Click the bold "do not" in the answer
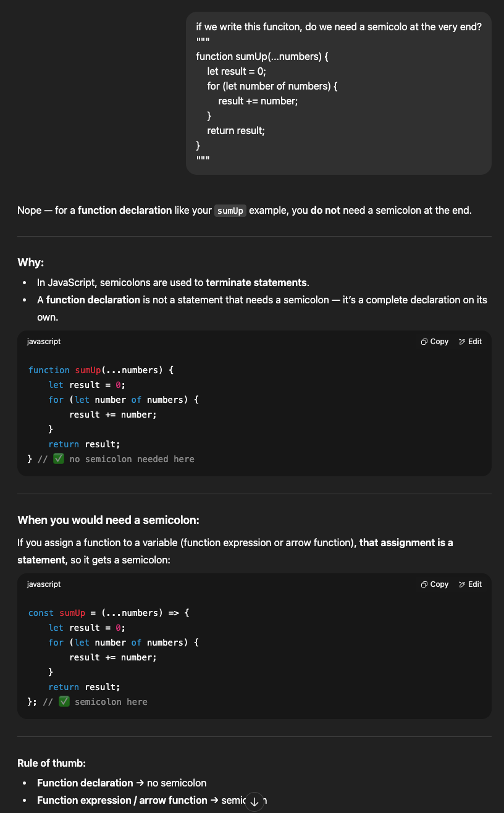The height and width of the screenshot is (813, 504). click(325, 211)
